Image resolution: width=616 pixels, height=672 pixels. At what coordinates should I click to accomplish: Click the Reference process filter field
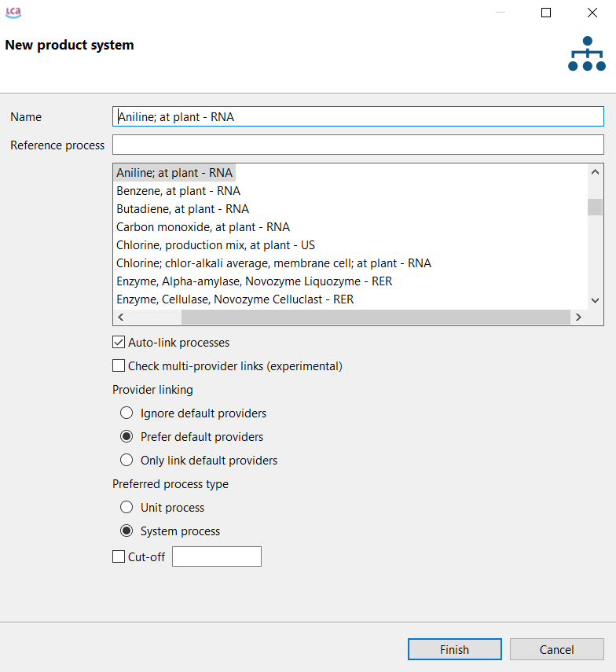[x=357, y=145]
